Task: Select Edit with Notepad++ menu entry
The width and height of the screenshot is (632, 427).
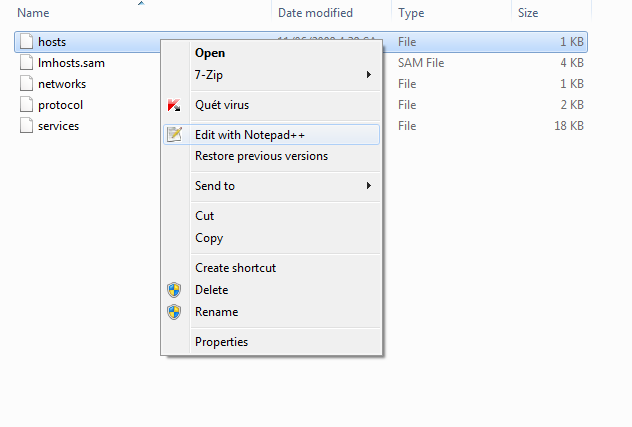Action: tap(254, 134)
